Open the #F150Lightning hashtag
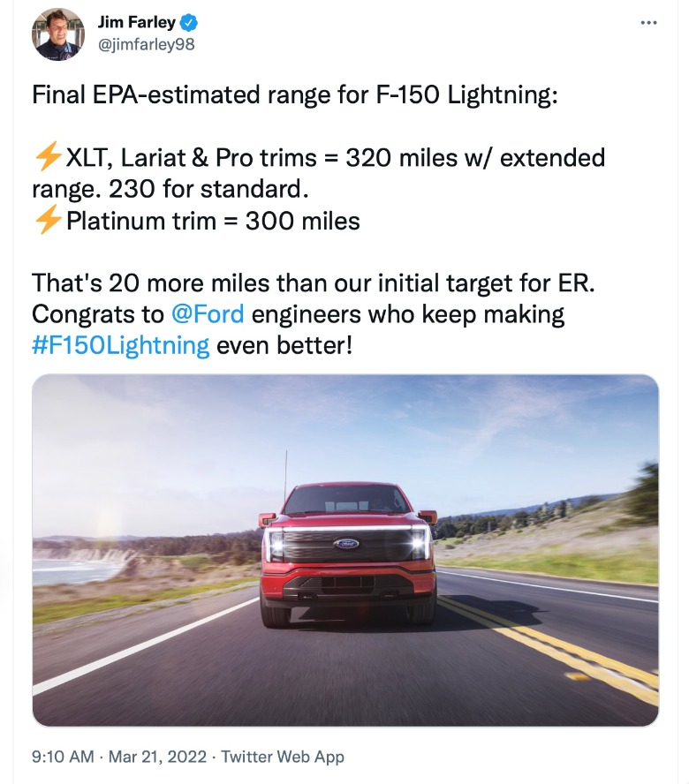The image size is (689, 784). [x=121, y=344]
